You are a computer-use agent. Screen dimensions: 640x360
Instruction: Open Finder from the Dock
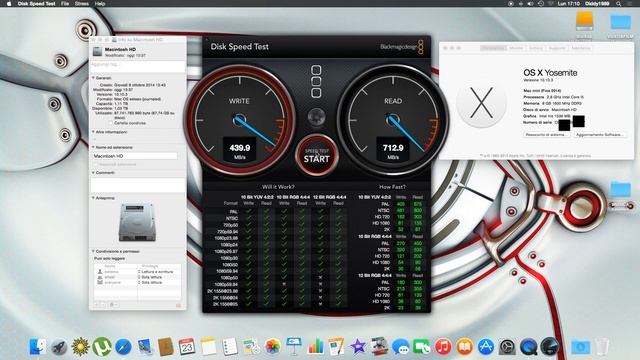(38, 347)
